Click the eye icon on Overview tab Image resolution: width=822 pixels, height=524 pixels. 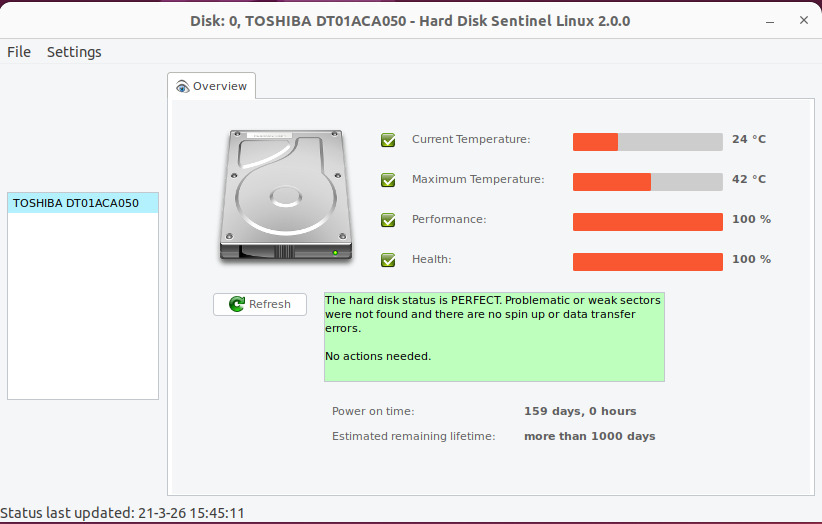tap(182, 87)
